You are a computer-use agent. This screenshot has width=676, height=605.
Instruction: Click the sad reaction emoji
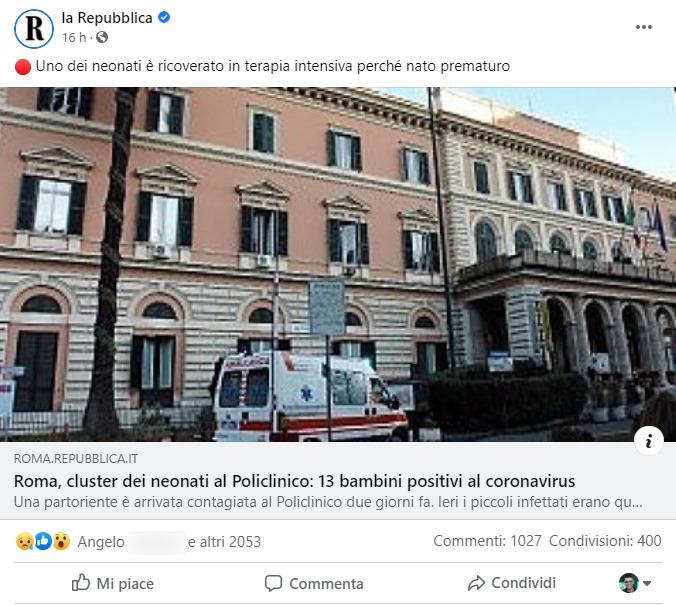tap(25, 541)
